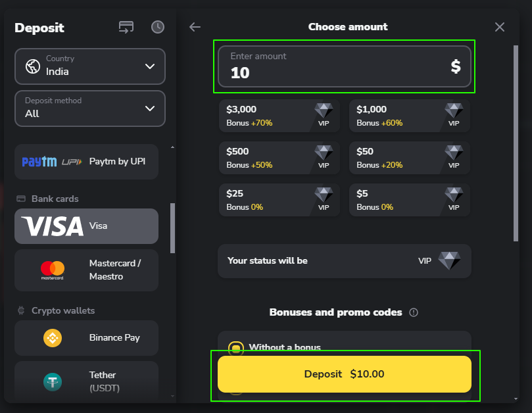Open the card transfer icon in the header
Viewport: 532px width, 413px height.
pos(126,27)
